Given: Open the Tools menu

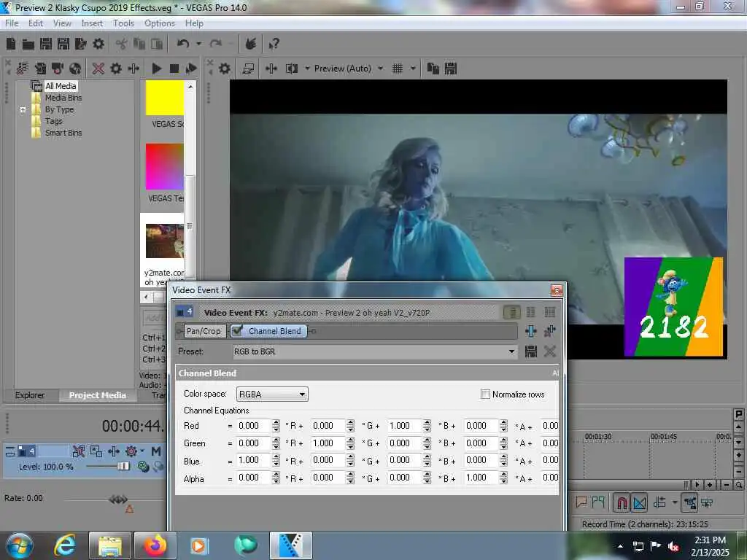Looking at the screenshot, I should coord(123,23).
